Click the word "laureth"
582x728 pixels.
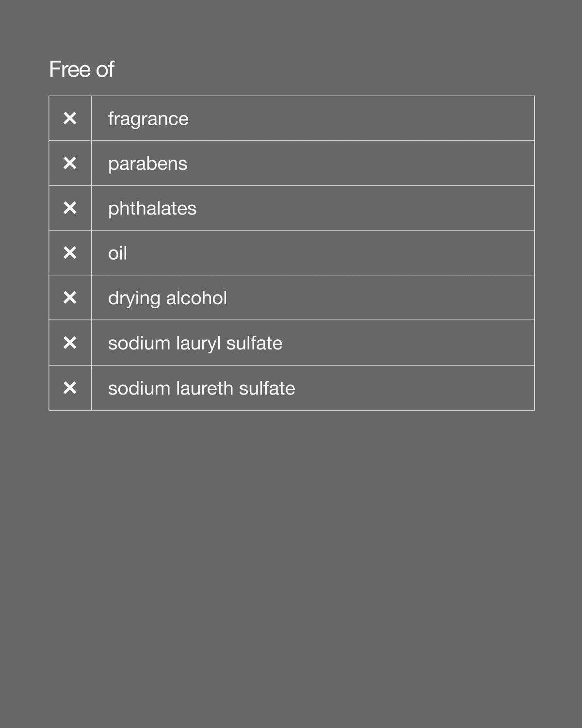[x=198, y=388]
